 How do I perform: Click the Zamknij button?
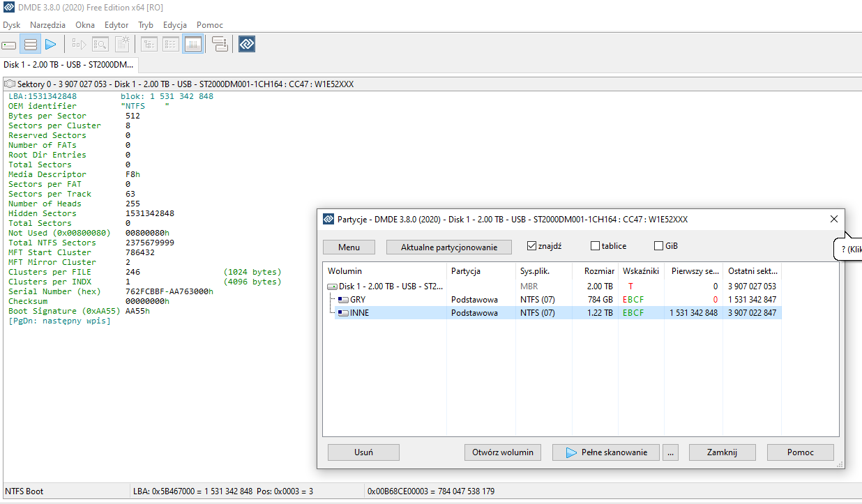pyautogui.click(x=722, y=452)
